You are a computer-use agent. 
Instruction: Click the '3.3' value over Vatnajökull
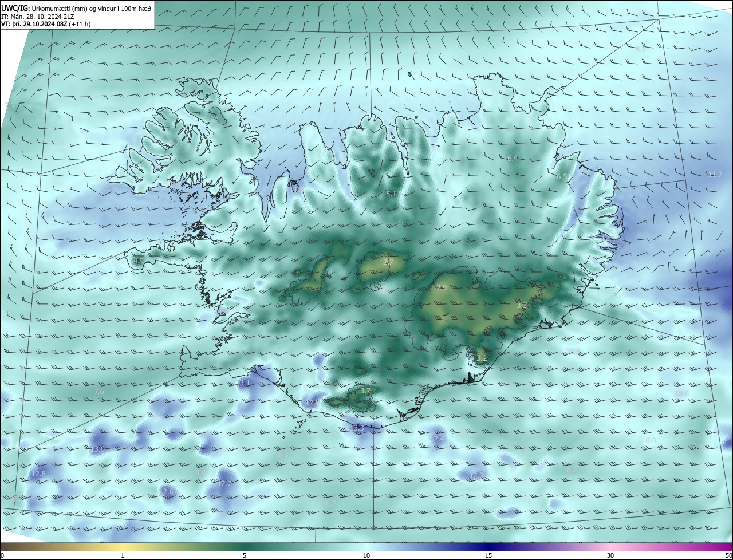click(x=522, y=306)
